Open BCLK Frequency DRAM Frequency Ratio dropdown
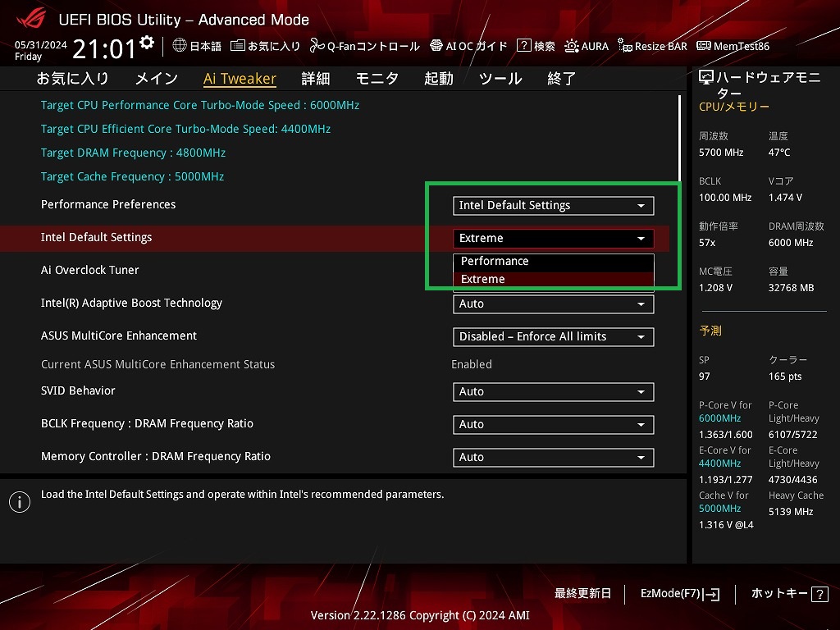This screenshot has height=630, width=840. coord(554,425)
